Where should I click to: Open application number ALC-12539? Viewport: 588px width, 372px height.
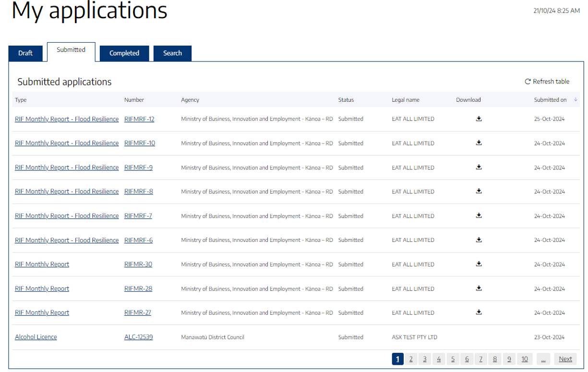point(138,336)
